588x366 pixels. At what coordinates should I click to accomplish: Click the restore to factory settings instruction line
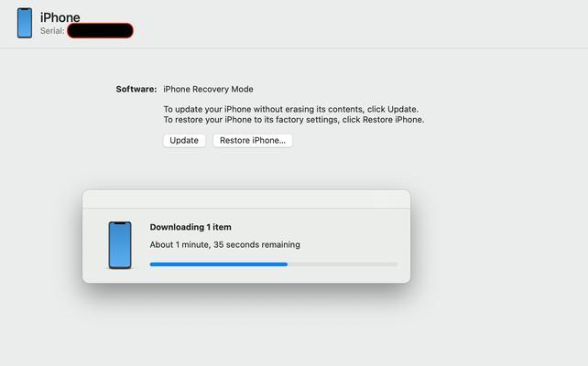pos(294,120)
